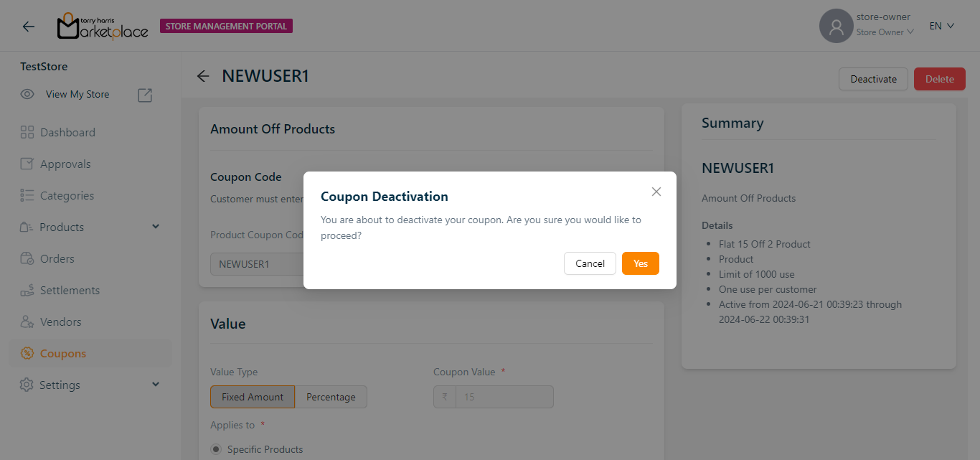Select the Specific Products radio button
The height and width of the screenshot is (460, 980).
tap(216, 449)
